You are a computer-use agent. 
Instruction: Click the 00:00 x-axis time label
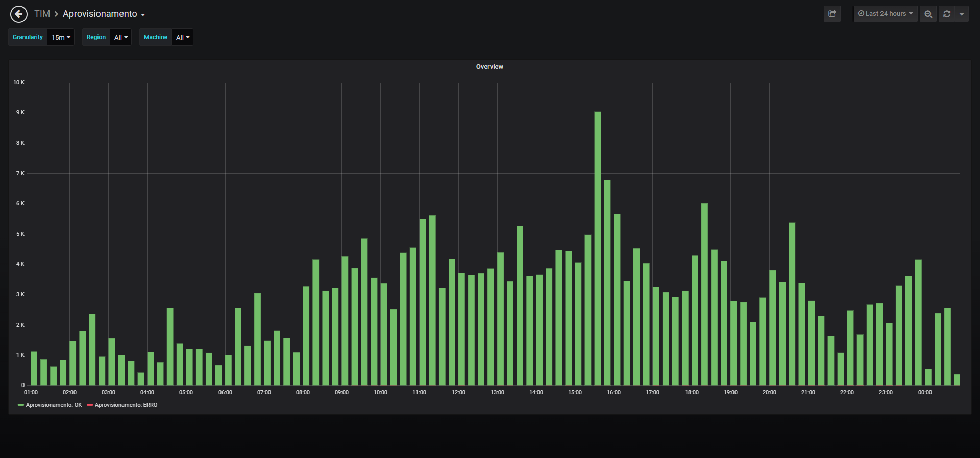click(925, 392)
